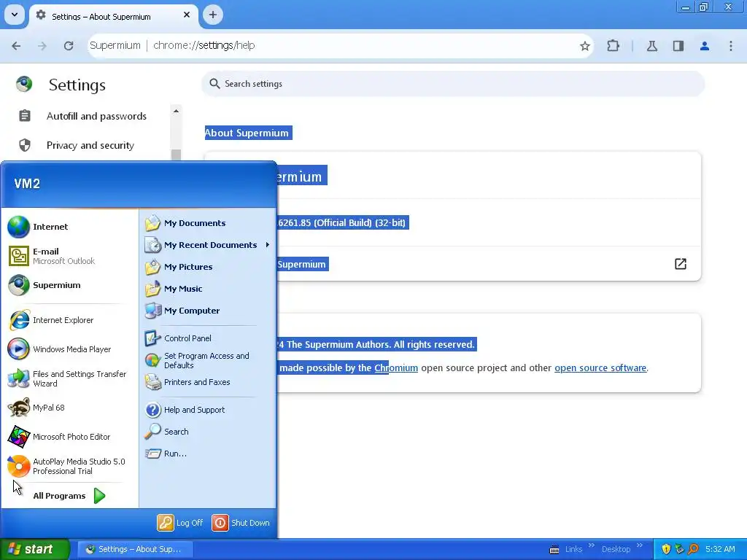Image resolution: width=747 pixels, height=560 pixels.
Task: Click the About Supermium heading text
Action: pos(247,133)
